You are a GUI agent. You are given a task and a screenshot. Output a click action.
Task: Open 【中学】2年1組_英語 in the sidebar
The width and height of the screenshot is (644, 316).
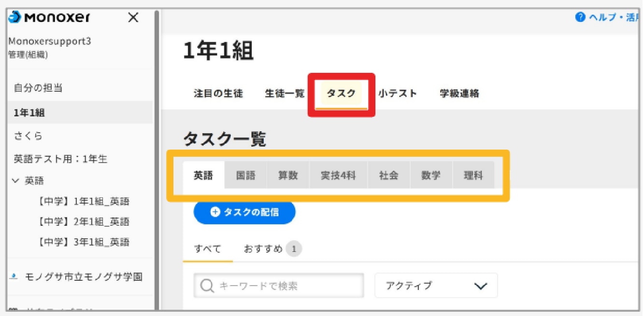83,222
